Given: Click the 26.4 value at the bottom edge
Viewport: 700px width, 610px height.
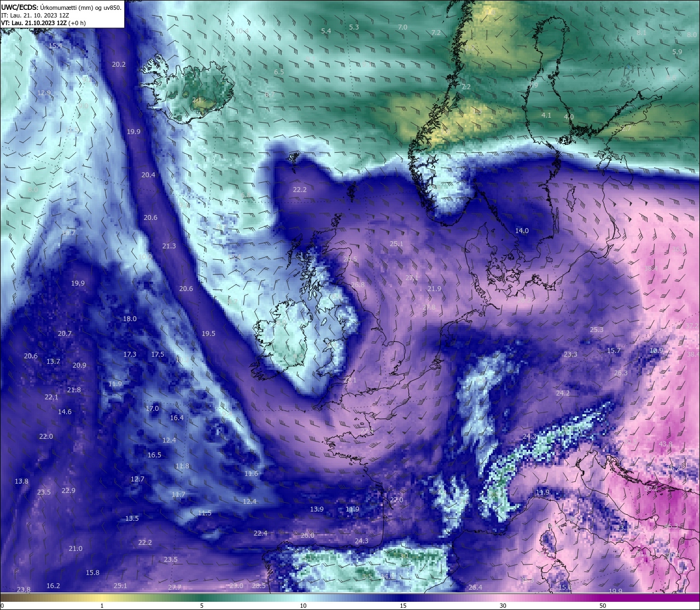Looking at the screenshot, I should coord(475,588).
